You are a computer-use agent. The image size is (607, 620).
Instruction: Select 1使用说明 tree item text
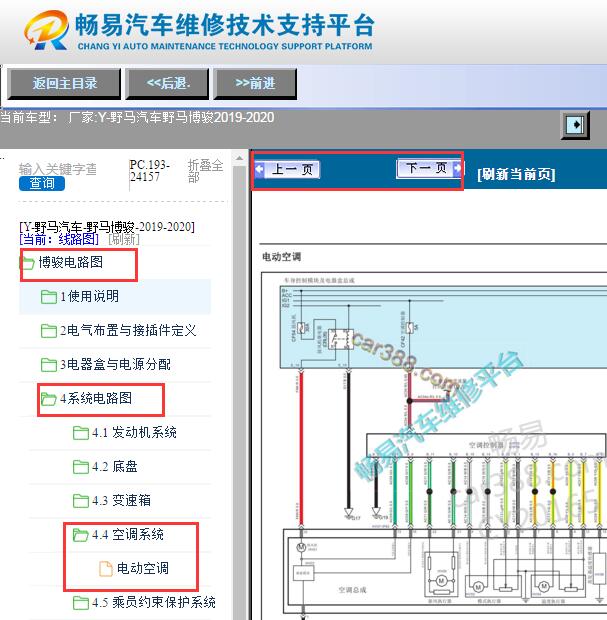89,296
